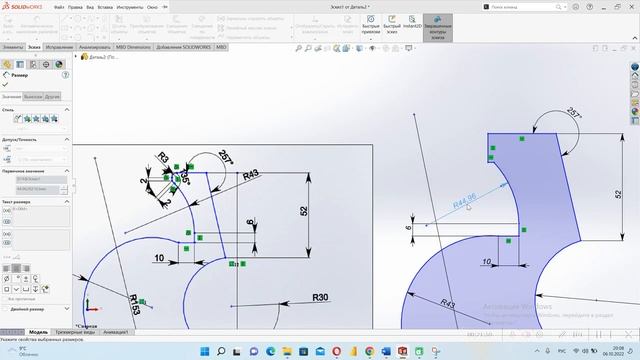
Task: Enable the Двойной размер checkbox
Action: (5, 309)
